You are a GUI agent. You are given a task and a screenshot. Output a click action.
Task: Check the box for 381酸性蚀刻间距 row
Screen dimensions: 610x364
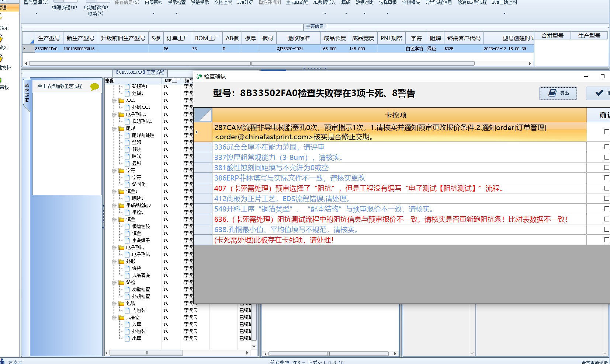tap(607, 167)
